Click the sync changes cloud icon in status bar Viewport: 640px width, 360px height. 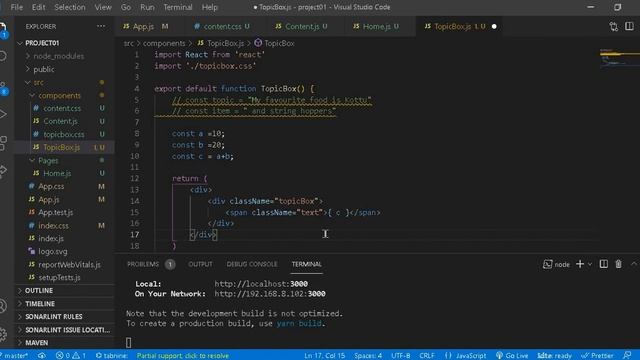pyautogui.click(x=42, y=356)
